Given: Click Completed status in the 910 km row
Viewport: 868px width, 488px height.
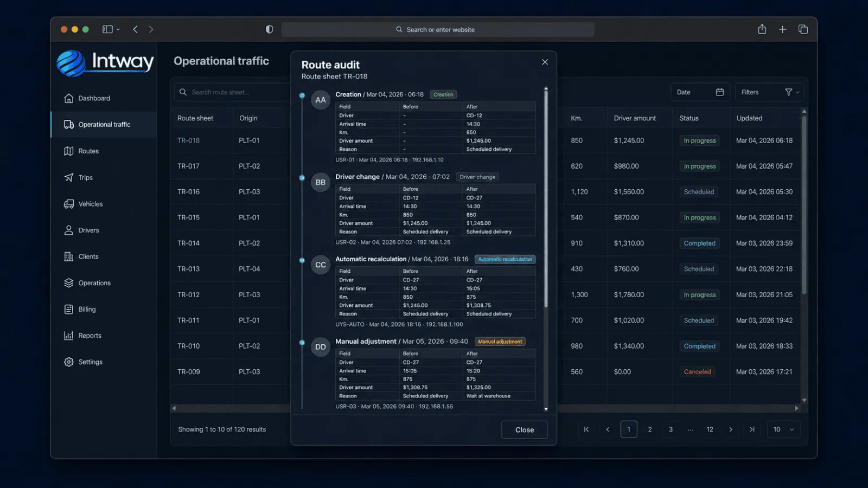Looking at the screenshot, I should tap(699, 243).
